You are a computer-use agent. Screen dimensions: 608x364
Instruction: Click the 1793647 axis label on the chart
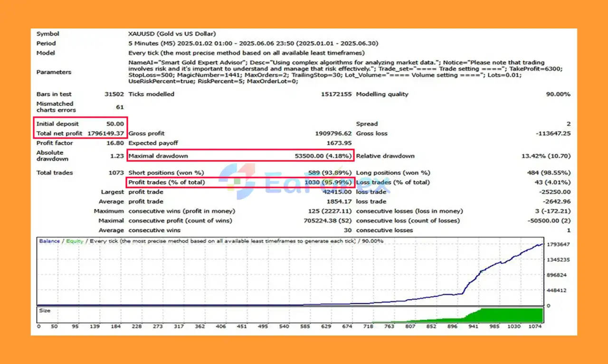tap(559, 244)
